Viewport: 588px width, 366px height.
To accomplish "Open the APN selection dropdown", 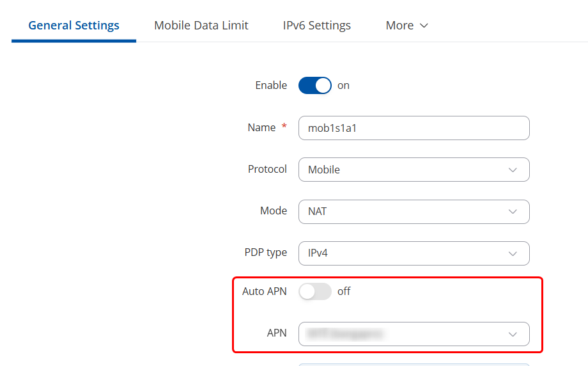I will (x=414, y=334).
